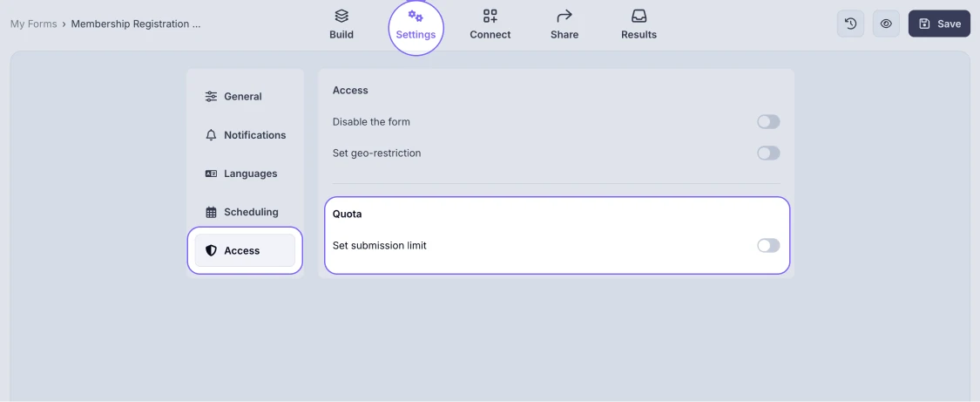Viewport: 980px width, 402px height.
Task: Click the Disable the form label
Action: tap(371, 122)
